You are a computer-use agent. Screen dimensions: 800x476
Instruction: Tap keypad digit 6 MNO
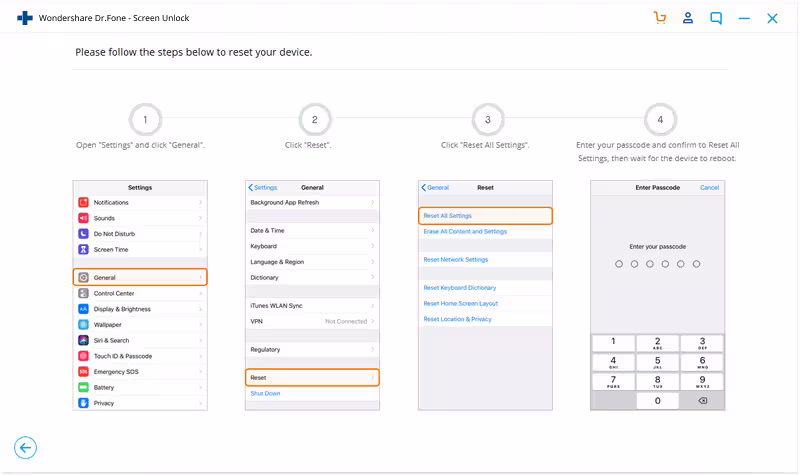(702, 362)
